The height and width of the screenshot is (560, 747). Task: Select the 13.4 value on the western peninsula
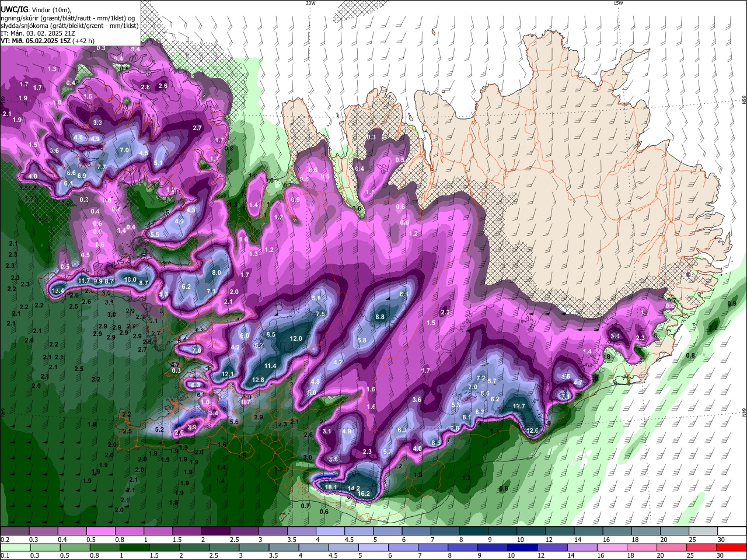58,290
